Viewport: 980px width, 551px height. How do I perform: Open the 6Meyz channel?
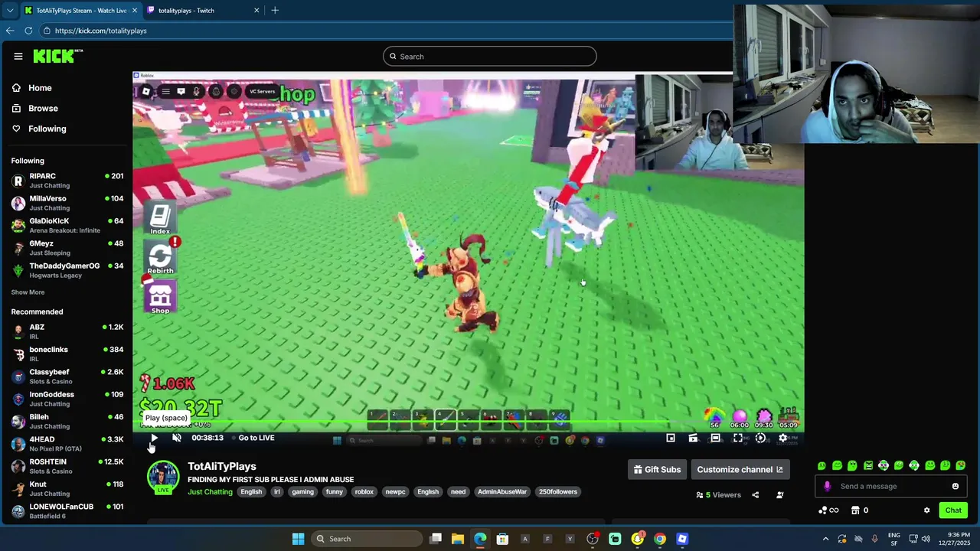pyautogui.click(x=67, y=248)
